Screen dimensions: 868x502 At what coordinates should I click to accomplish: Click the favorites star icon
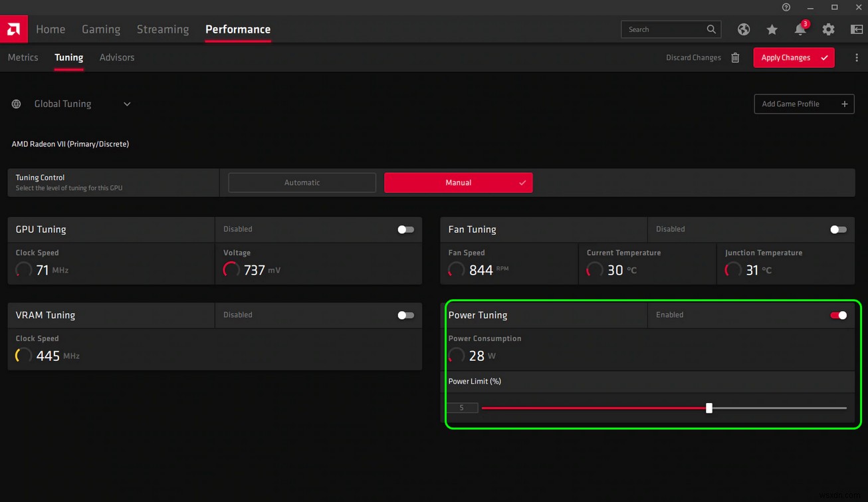(x=771, y=29)
